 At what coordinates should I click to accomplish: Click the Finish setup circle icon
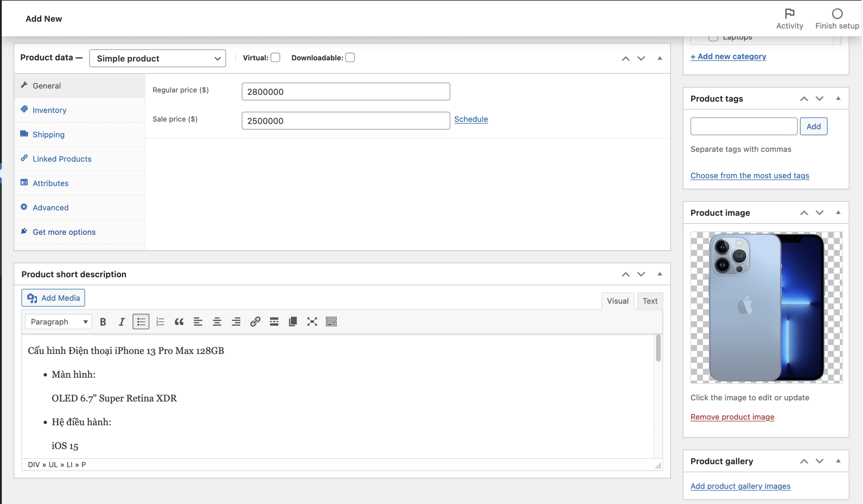click(x=837, y=13)
